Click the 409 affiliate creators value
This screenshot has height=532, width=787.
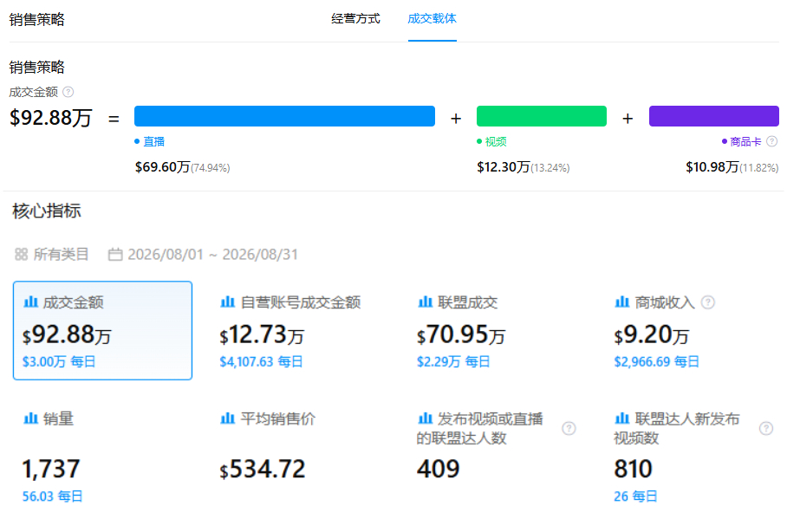coord(439,469)
